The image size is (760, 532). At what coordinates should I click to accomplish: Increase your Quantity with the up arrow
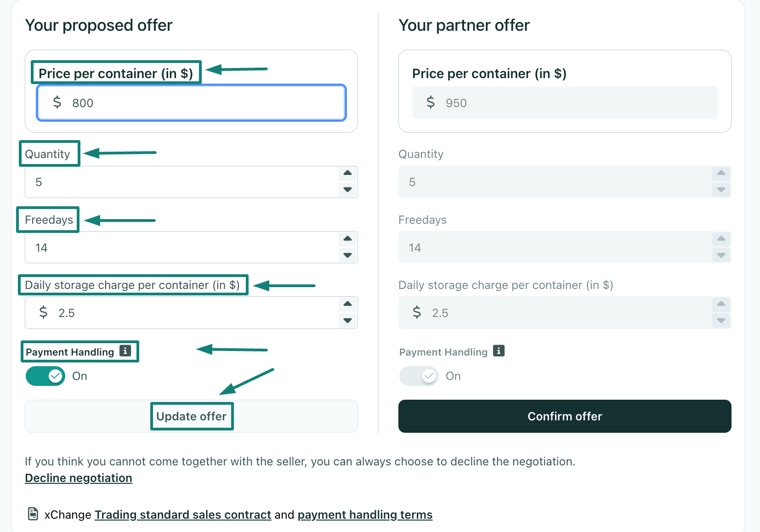click(347, 173)
